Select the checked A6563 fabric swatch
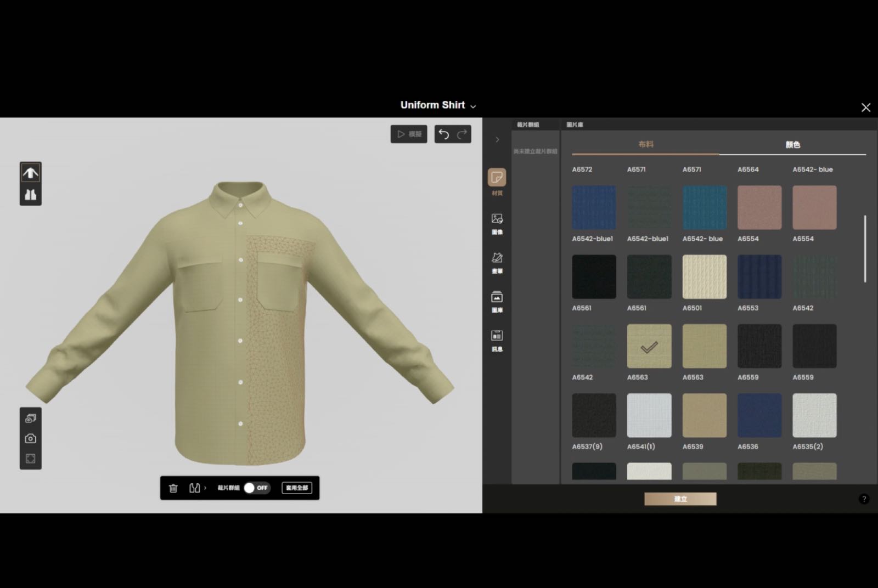The image size is (878, 588). pos(649,346)
